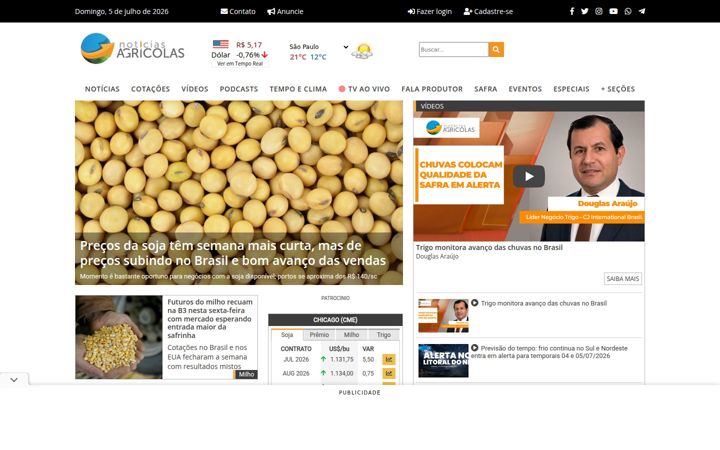Click the Contato link
Viewport: 720px width, 450px height.
point(238,11)
